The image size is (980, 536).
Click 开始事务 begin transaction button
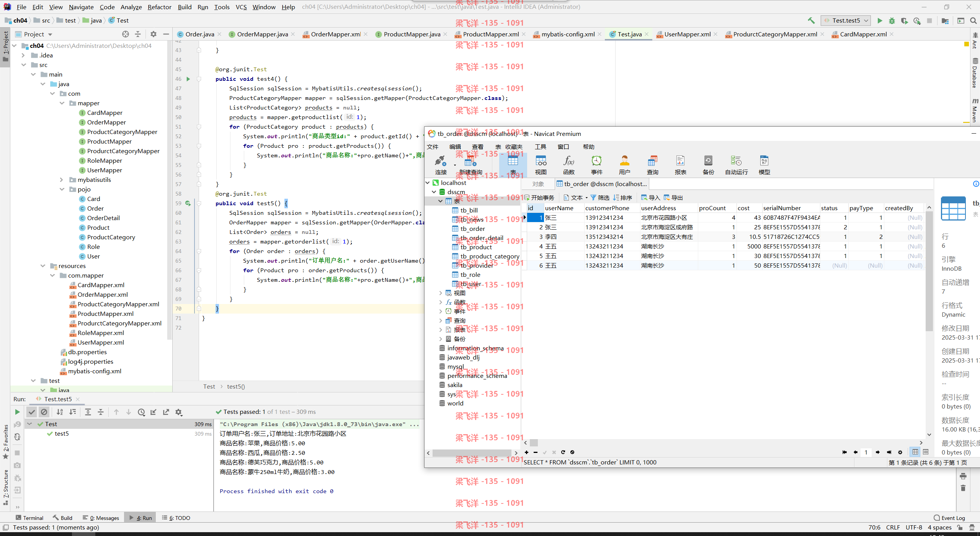point(539,198)
